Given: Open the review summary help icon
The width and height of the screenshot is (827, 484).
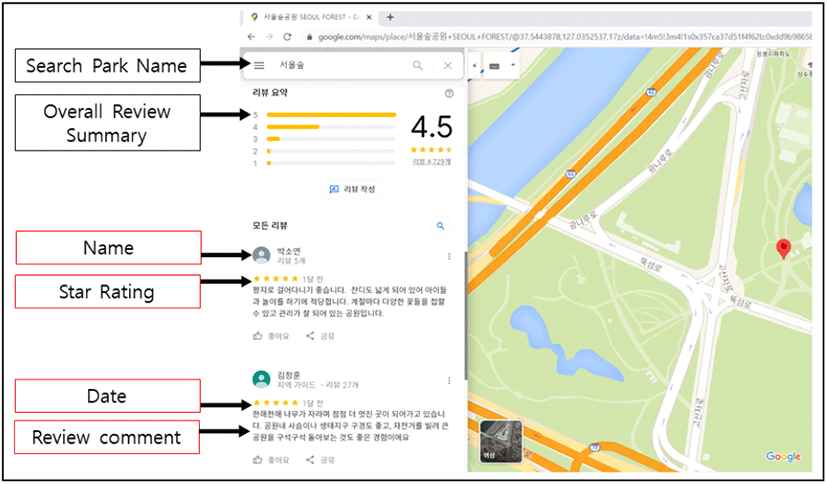Looking at the screenshot, I should [x=449, y=93].
